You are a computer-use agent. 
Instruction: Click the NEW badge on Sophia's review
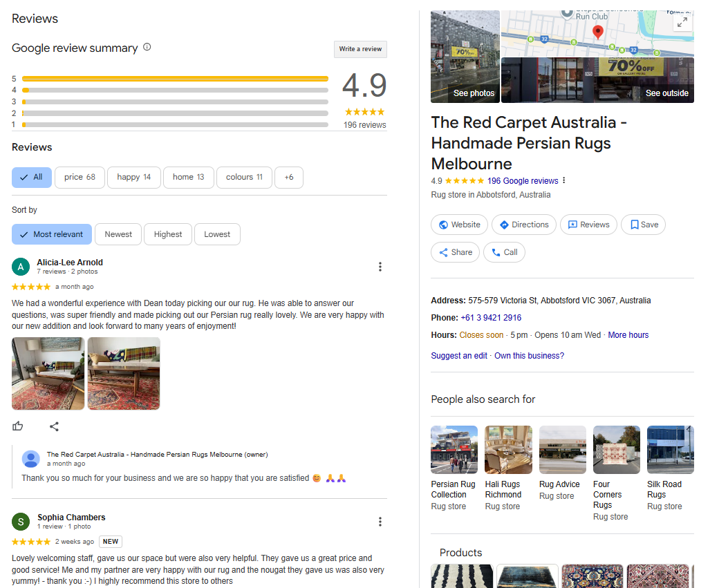(x=111, y=542)
